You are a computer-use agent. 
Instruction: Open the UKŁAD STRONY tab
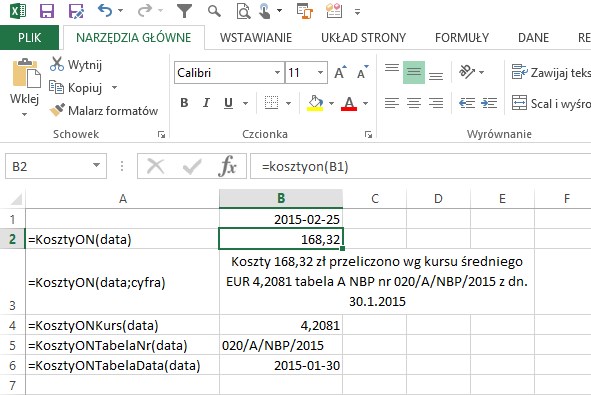[x=363, y=38]
